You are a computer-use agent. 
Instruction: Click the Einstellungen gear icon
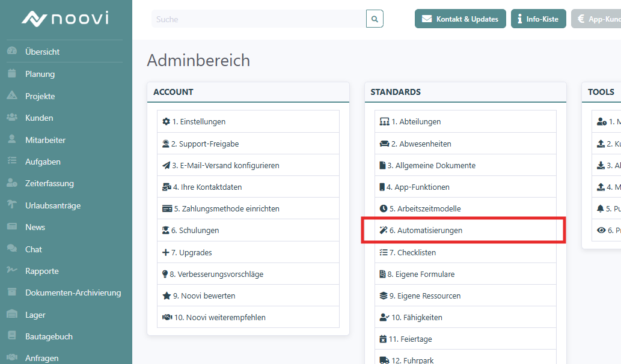pyautogui.click(x=166, y=121)
